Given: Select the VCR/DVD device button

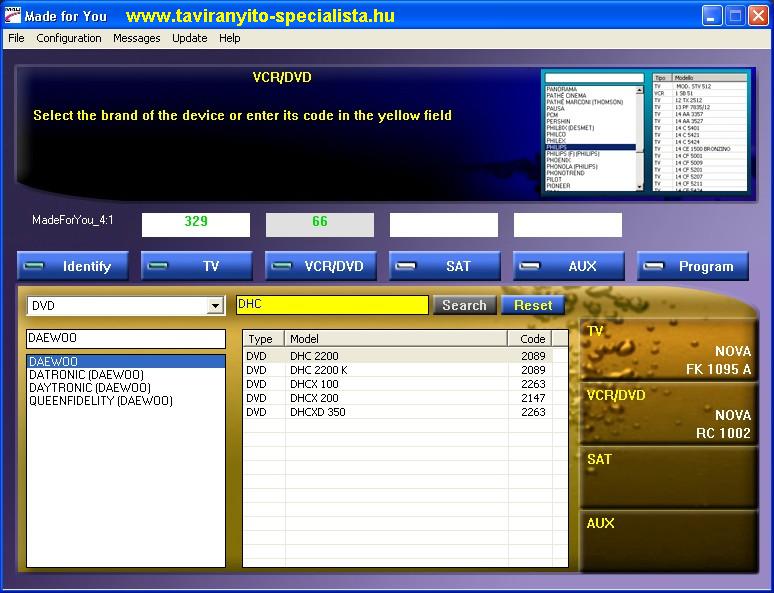Looking at the screenshot, I should 321,266.
